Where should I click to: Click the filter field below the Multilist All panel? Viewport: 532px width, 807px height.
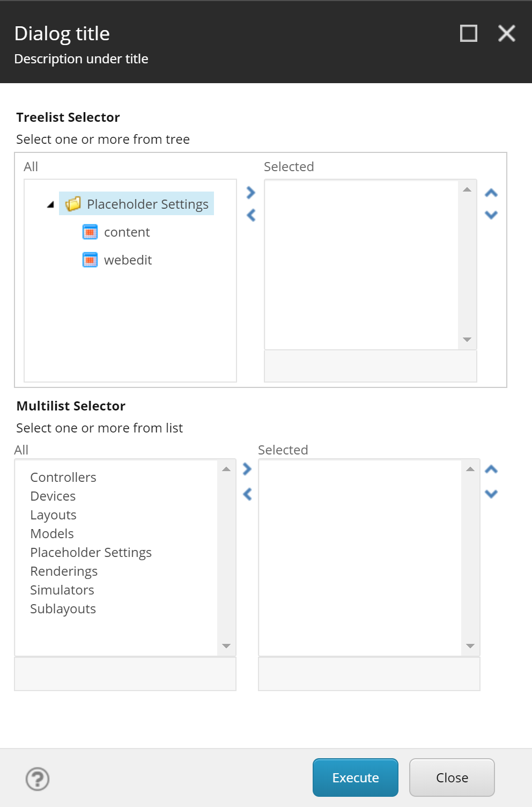point(125,674)
